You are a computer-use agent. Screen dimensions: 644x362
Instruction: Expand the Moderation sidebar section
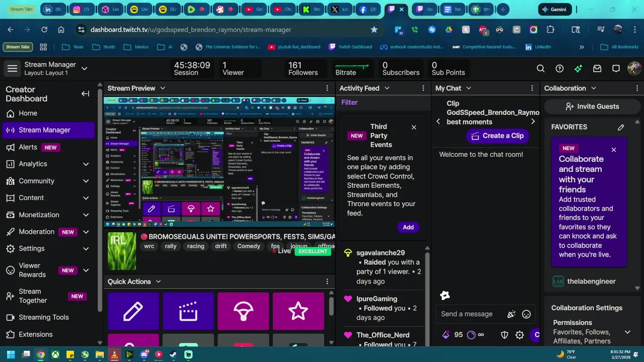click(86, 232)
